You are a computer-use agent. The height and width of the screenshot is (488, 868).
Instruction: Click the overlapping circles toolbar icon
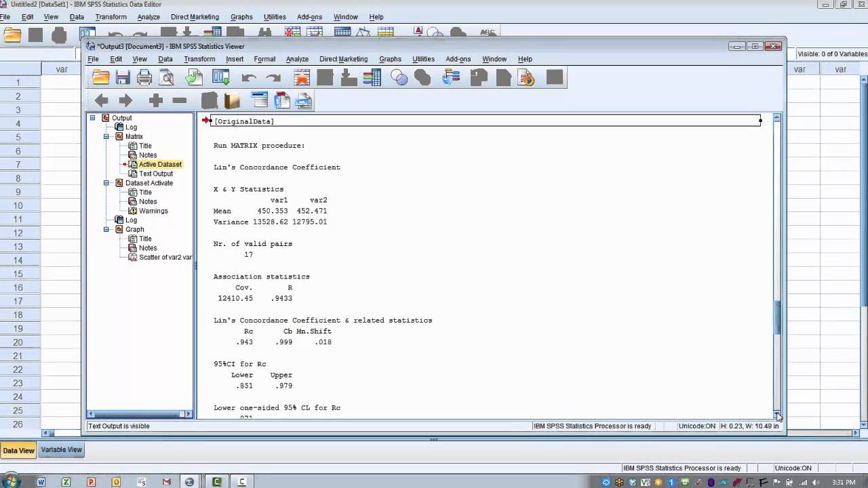click(399, 78)
